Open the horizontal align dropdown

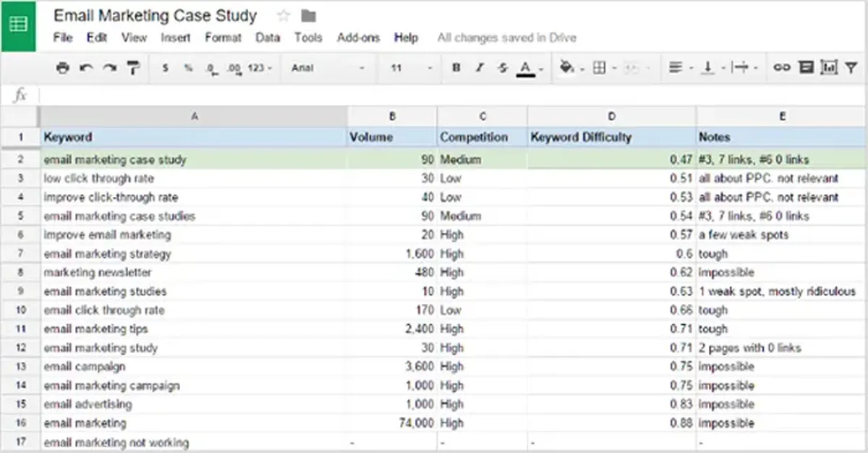coord(680,67)
